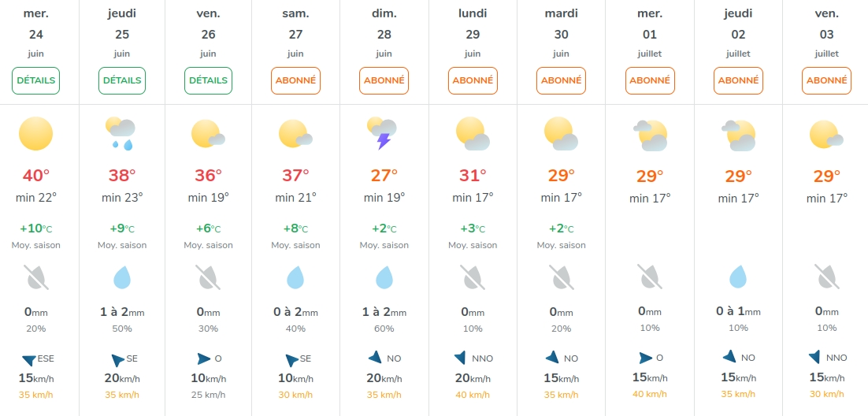Click ABONNÉ button for vendredi 03 juillet
The width and height of the screenshot is (868, 416).
tap(826, 80)
